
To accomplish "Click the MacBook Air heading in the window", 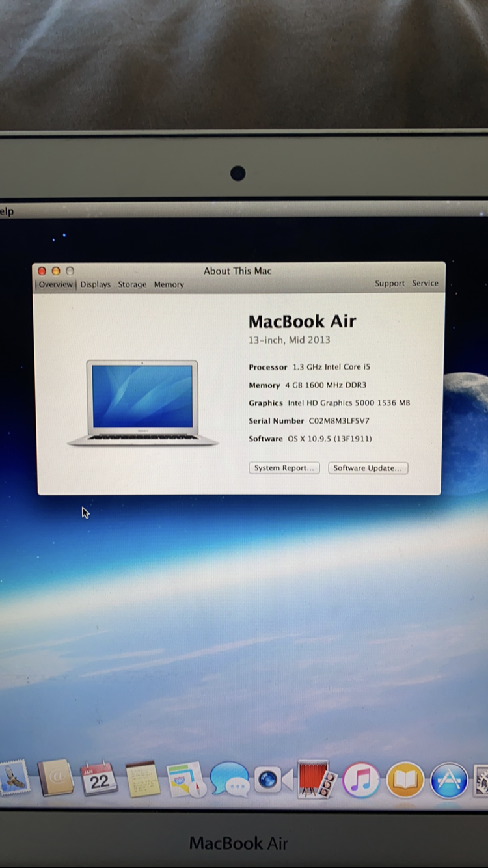I will [x=303, y=321].
